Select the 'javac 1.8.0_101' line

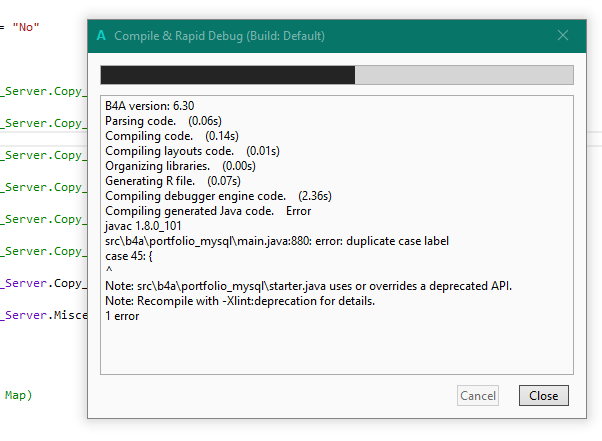pyautogui.click(x=143, y=226)
